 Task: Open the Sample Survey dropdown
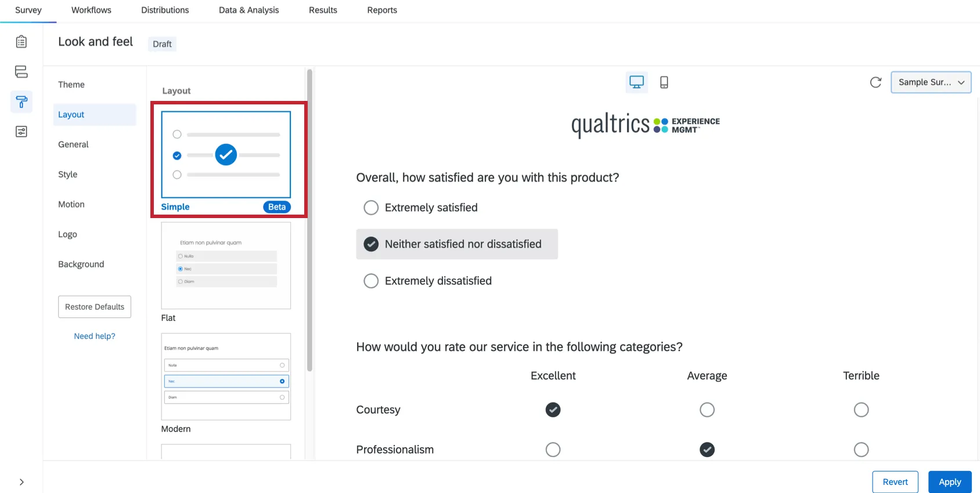click(931, 82)
